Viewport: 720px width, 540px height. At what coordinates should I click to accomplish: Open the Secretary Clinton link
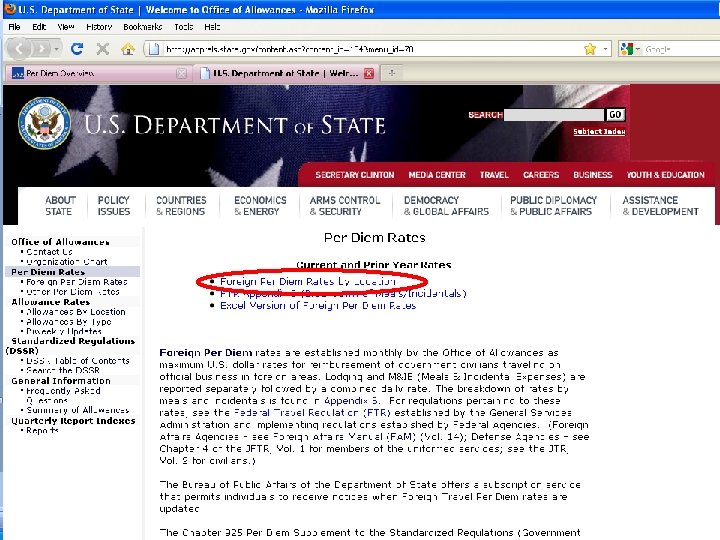[x=354, y=175]
